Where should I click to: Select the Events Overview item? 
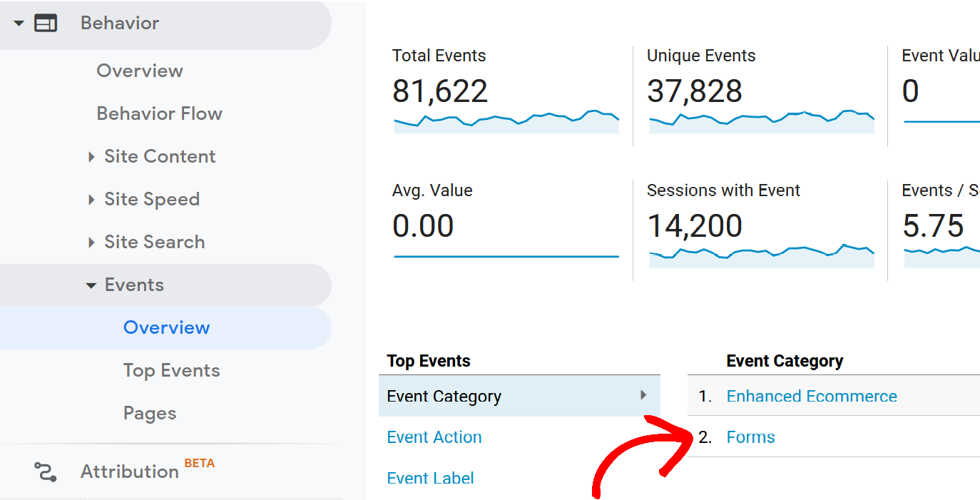[165, 327]
